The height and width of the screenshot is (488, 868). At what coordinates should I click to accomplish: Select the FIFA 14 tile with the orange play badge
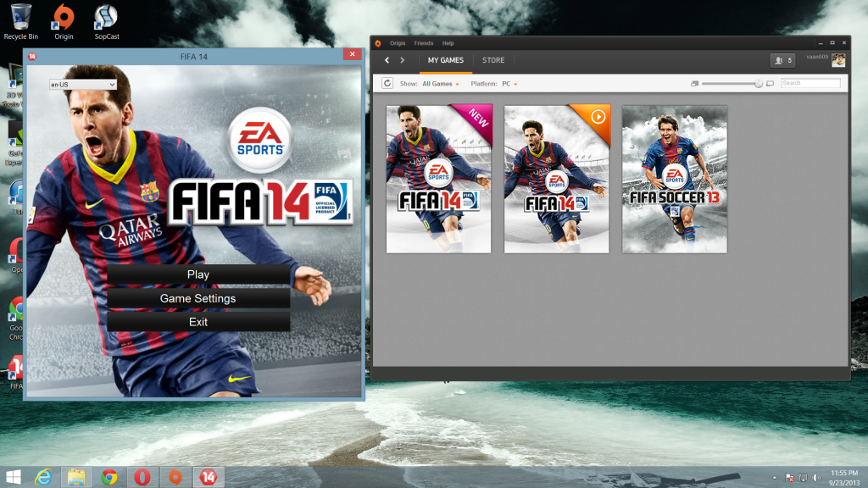point(556,179)
